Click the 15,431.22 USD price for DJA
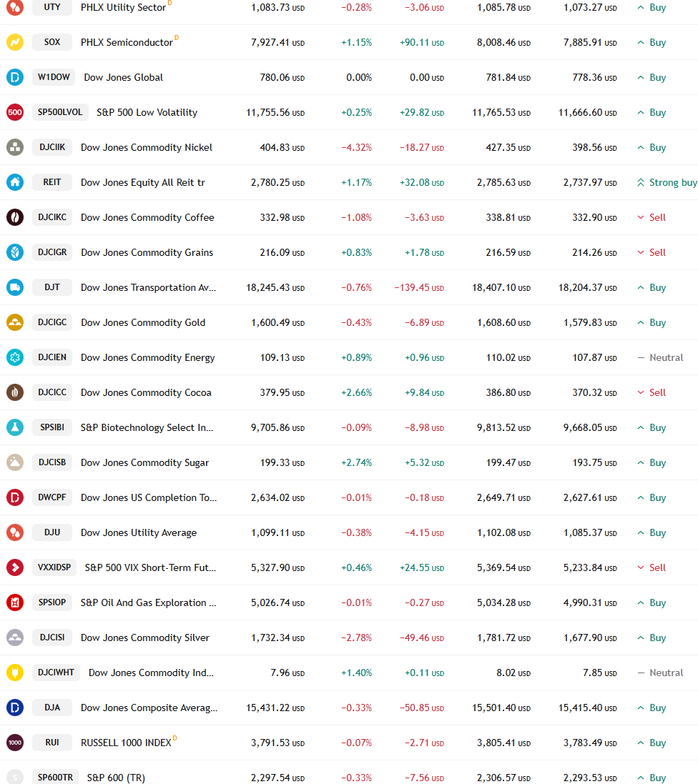 [x=275, y=708]
